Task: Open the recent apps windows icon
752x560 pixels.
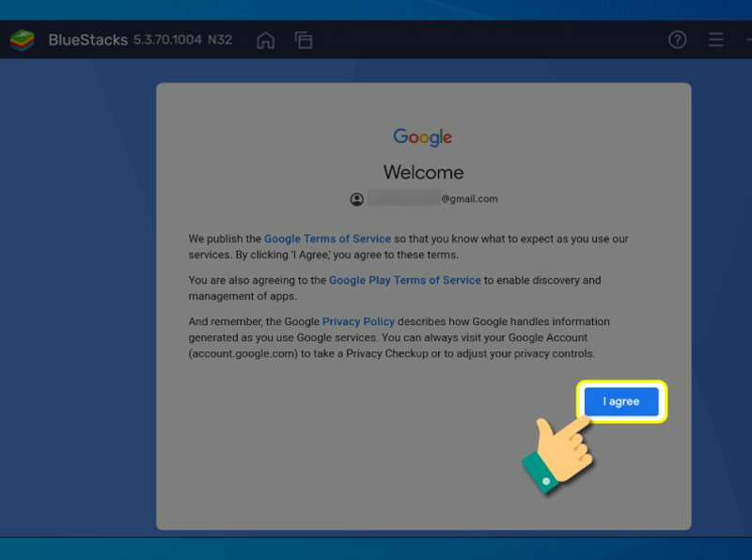Action: (303, 40)
